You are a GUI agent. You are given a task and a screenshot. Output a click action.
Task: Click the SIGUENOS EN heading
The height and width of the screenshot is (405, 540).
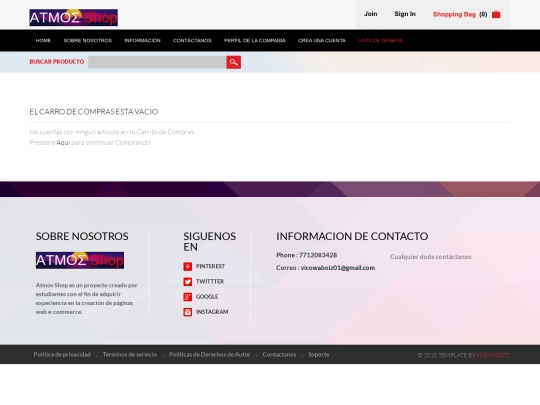(209, 241)
